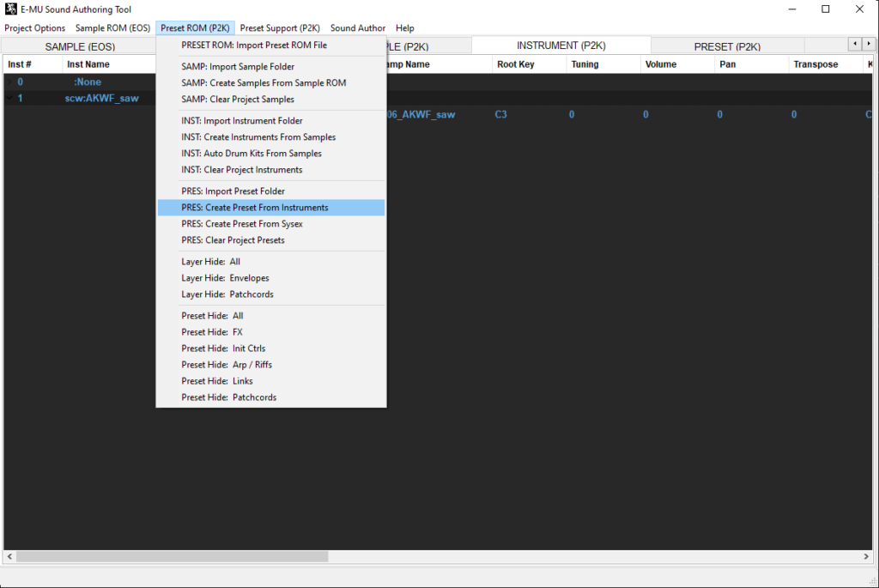Close the E-MU Sound Authoring Tool window

pos(859,9)
